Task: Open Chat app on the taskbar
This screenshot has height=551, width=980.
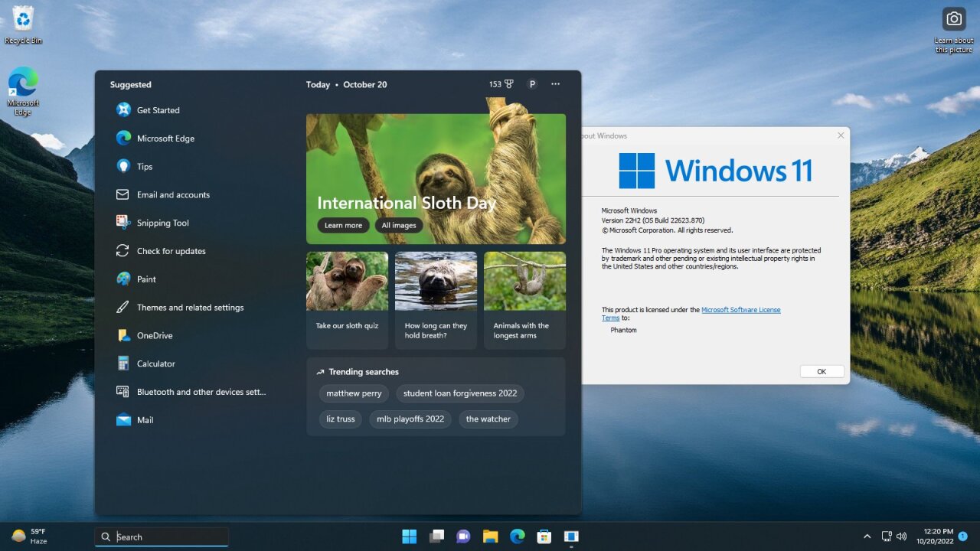Action: (463, 536)
